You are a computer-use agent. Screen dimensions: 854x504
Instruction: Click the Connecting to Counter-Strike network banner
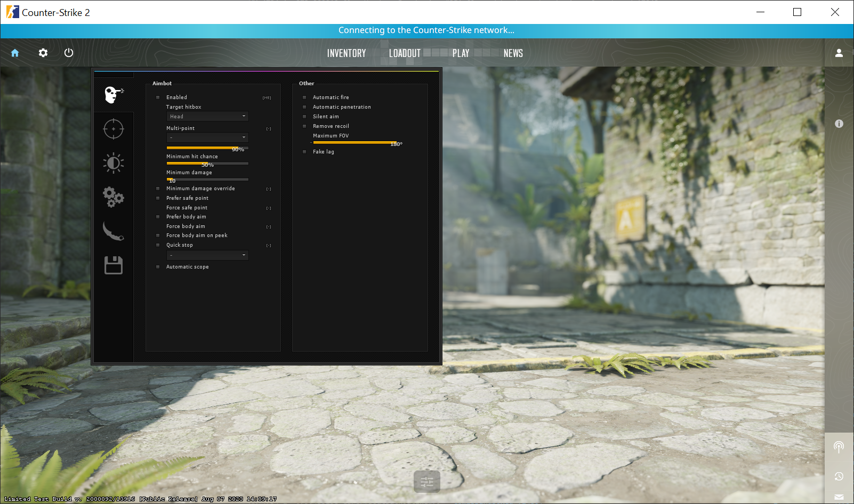tap(426, 30)
